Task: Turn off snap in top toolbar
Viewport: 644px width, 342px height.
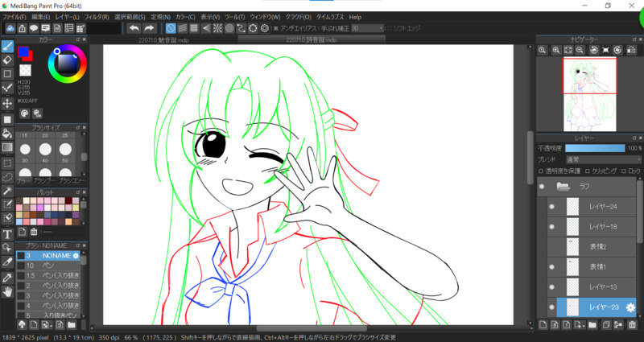Action: click(171, 28)
